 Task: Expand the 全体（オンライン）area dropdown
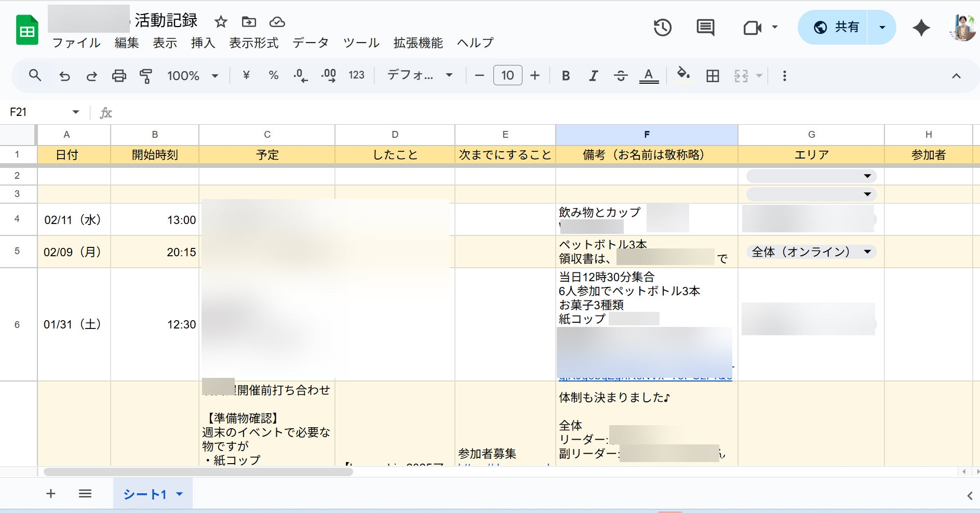click(867, 252)
